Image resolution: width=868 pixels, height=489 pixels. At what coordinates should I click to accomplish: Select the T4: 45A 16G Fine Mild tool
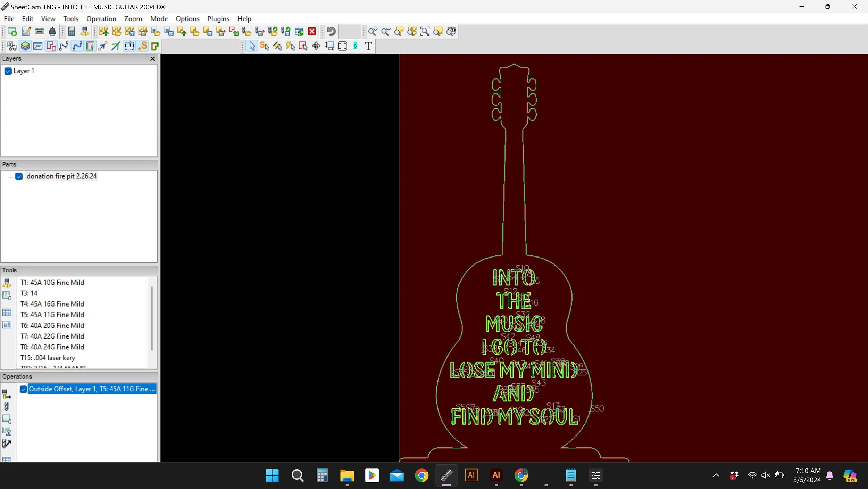pyautogui.click(x=52, y=304)
